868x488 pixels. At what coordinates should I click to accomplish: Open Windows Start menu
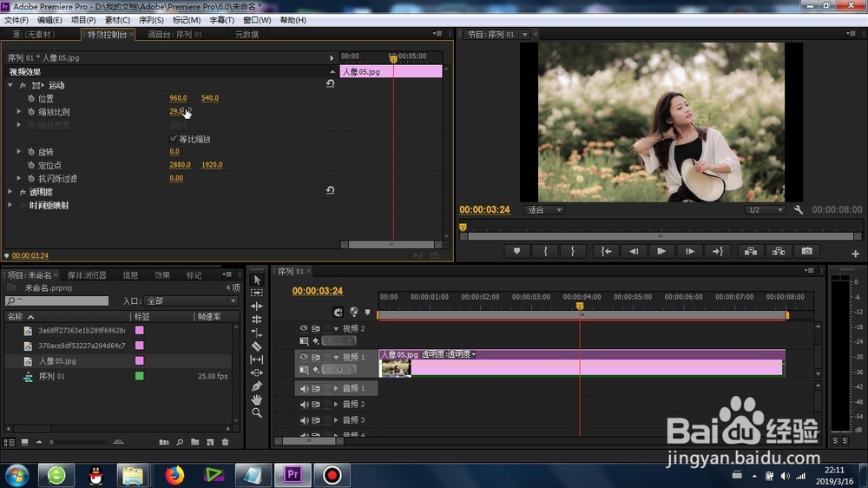tap(17, 475)
